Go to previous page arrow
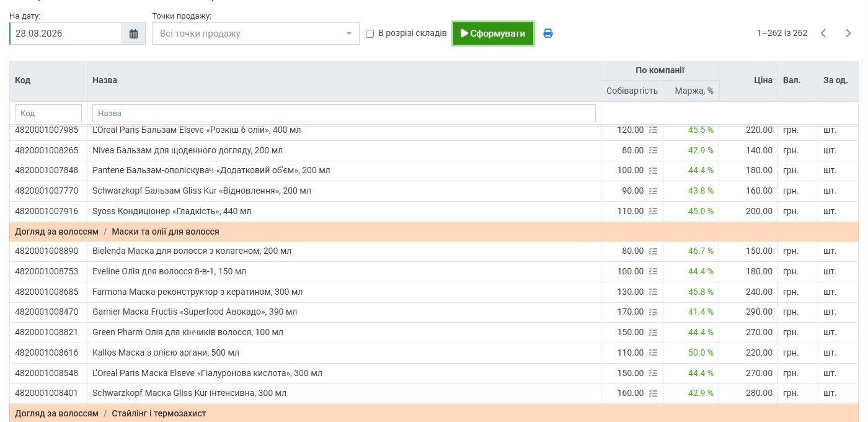 coord(823,34)
